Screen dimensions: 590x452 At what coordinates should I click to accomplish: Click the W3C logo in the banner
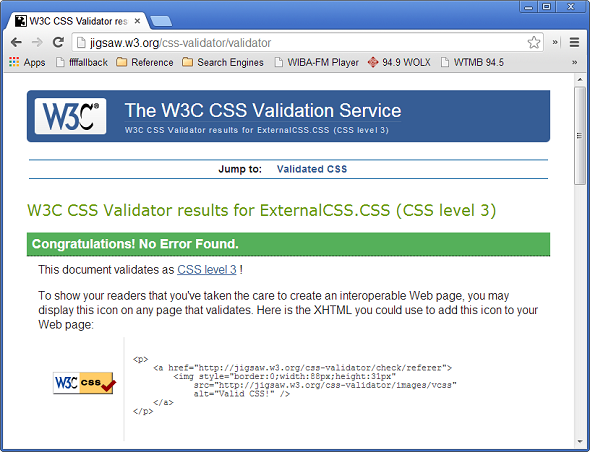click(x=70, y=116)
